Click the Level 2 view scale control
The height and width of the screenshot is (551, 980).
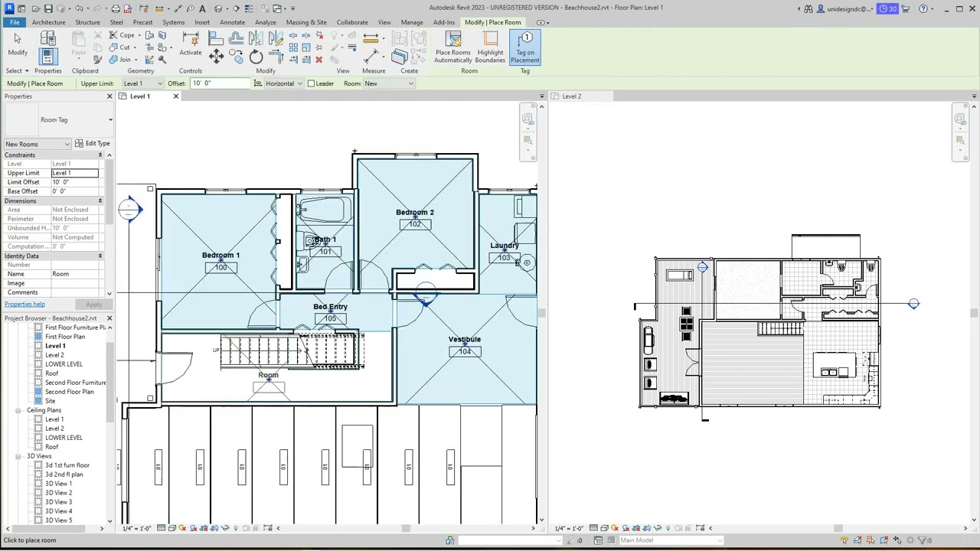[570, 528]
